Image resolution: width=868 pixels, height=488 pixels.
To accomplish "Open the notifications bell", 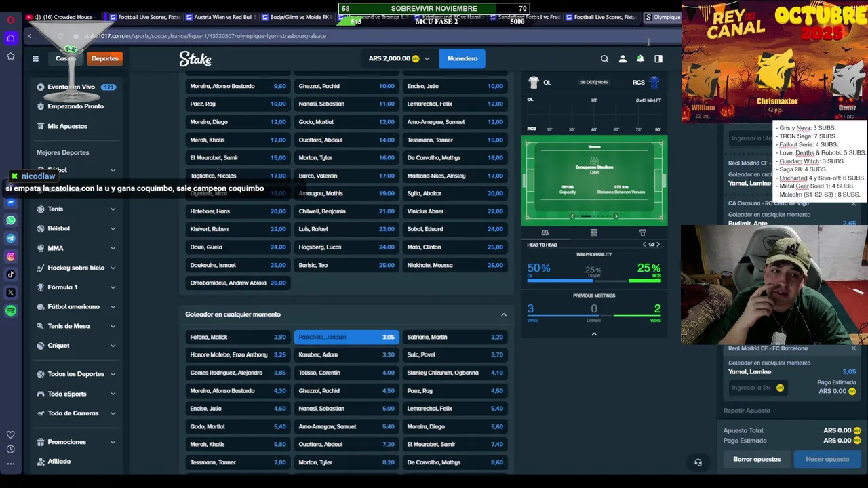I will pyautogui.click(x=640, y=59).
